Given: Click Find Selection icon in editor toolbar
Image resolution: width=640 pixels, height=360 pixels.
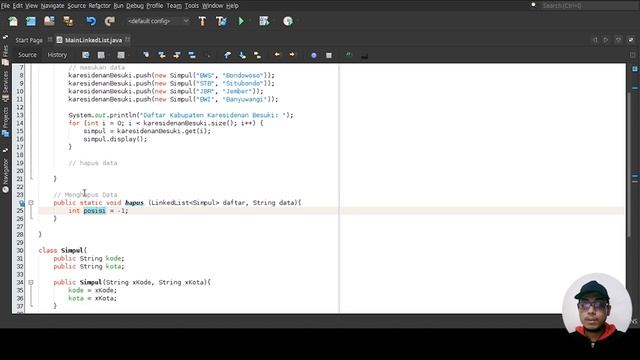Looking at the screenshot, I should click(146, 55).
